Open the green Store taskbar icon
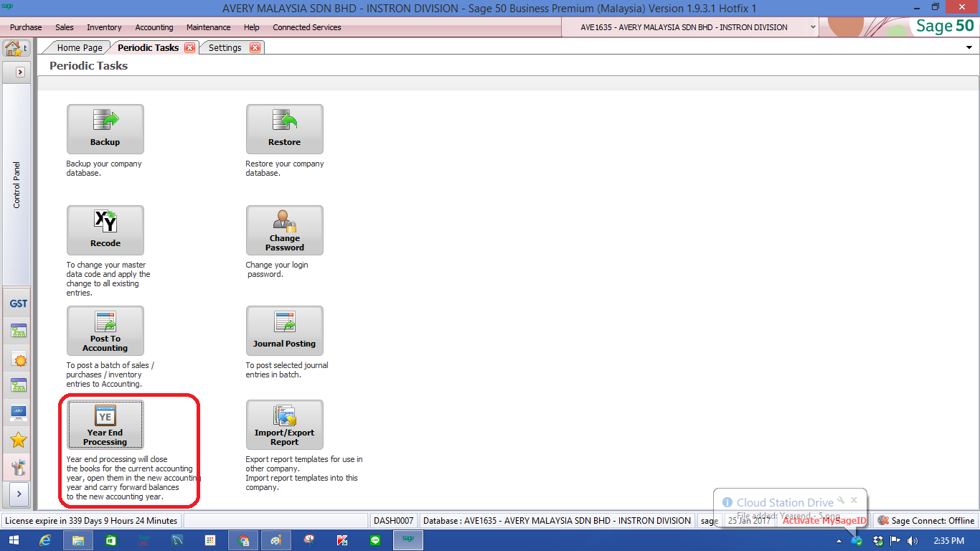This screenshot has height=551, width=980. pos(111,540)
